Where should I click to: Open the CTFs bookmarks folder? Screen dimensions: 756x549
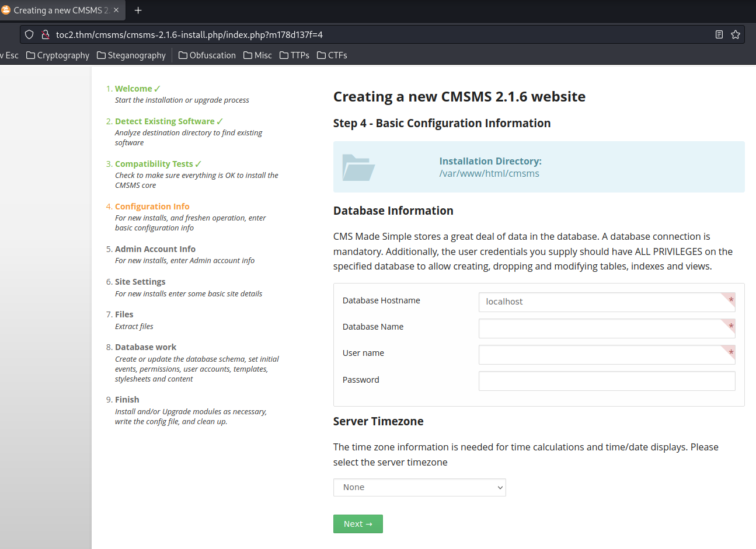[332, 55]
